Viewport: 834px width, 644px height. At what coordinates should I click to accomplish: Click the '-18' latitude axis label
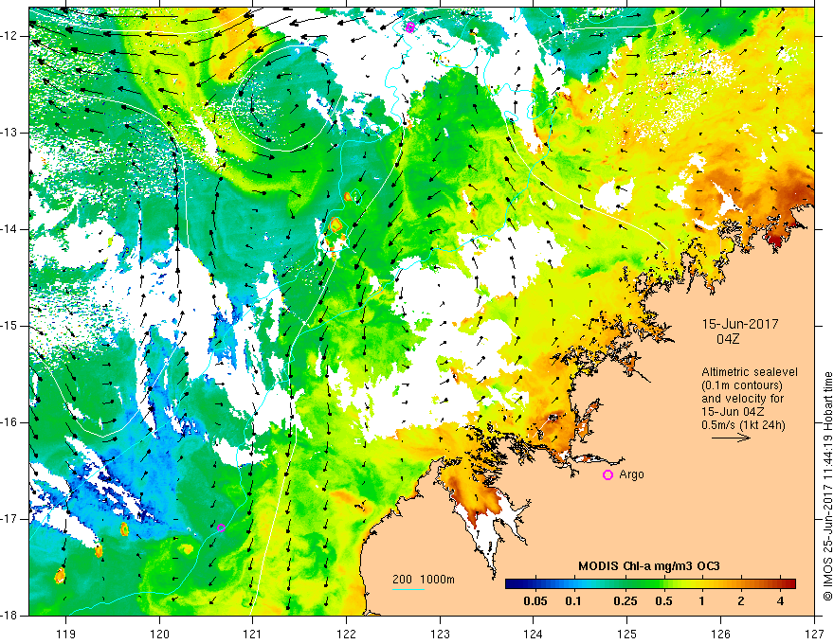[x=10, y=616]
